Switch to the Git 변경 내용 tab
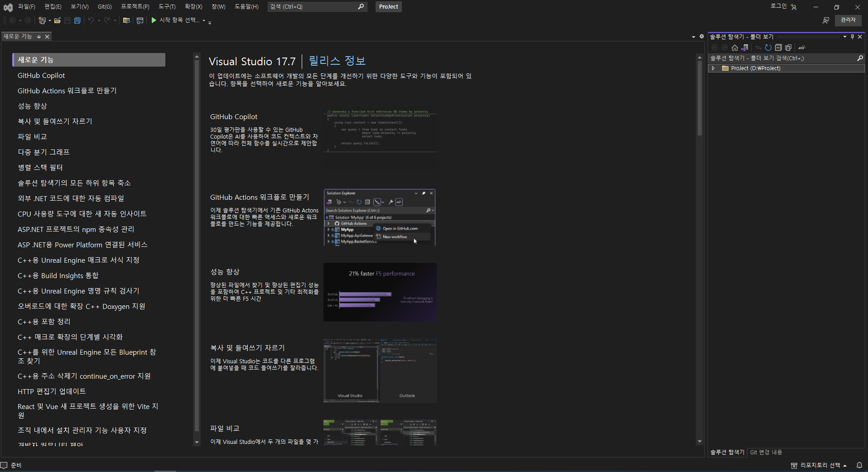The image size is (868, 472). (766, 452)
